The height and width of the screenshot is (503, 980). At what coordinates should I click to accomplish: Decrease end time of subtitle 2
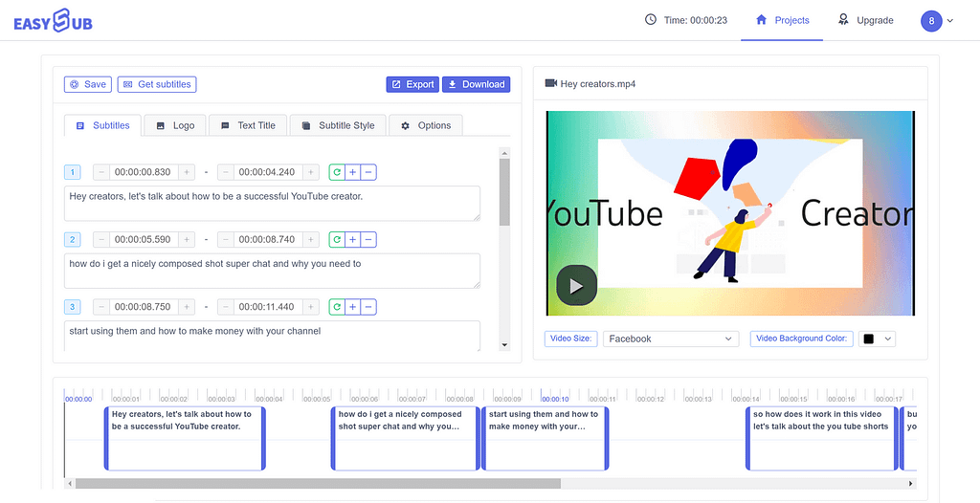coord(226,239)
